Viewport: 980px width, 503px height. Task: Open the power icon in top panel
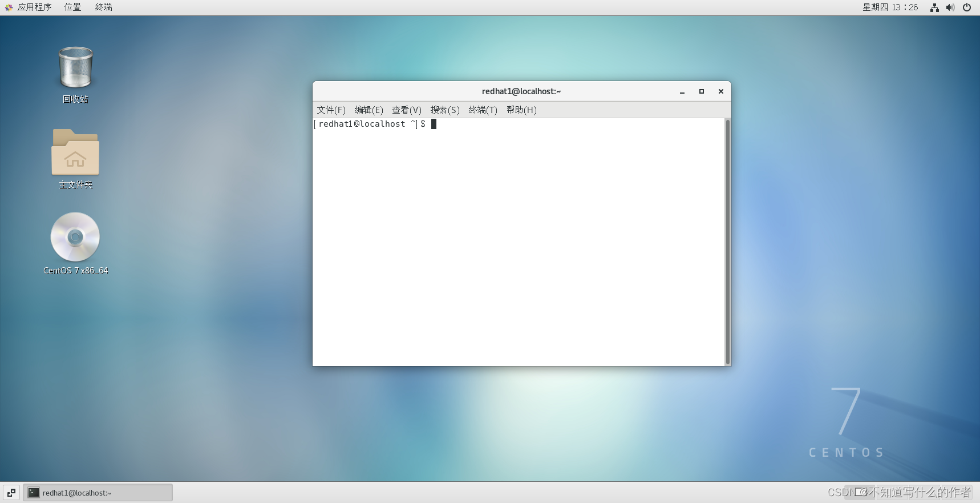tap(967, 7)
